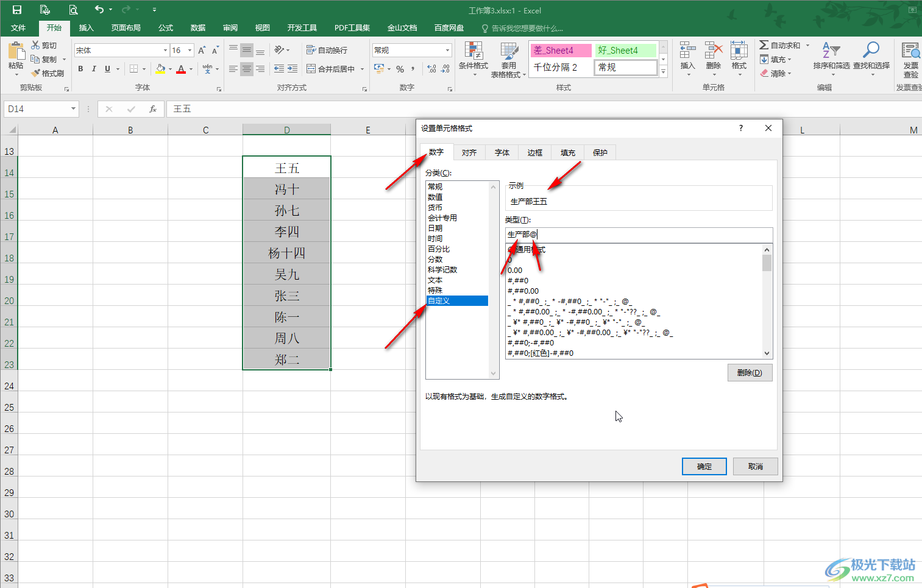The image size is (922, 588).
Task: Open the font name dropdown 宋体
Action: click(x=165, y=50)
